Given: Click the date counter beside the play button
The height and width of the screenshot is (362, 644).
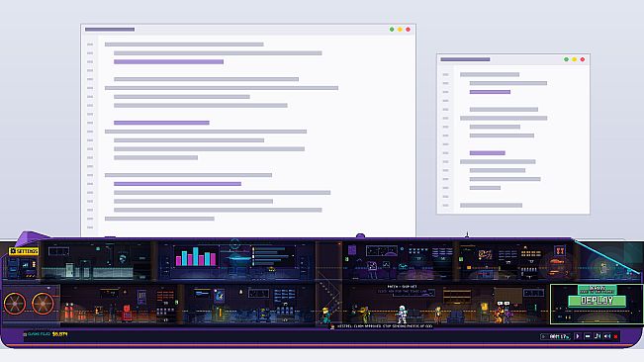Looking at the screenshot, I should [556, 336].
